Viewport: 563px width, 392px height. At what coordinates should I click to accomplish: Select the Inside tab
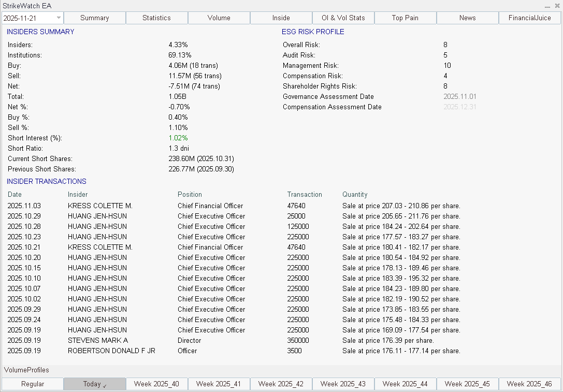pos(281,18)
